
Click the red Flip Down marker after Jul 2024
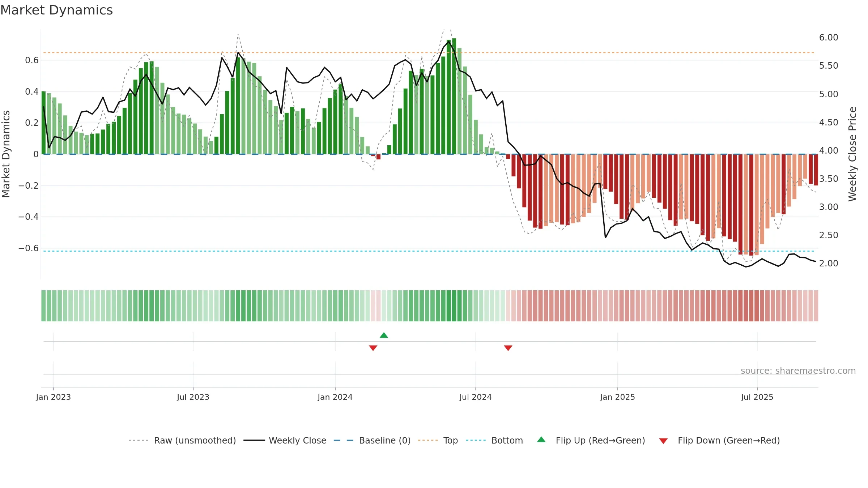pyautogui.click(x=508, y=348)
